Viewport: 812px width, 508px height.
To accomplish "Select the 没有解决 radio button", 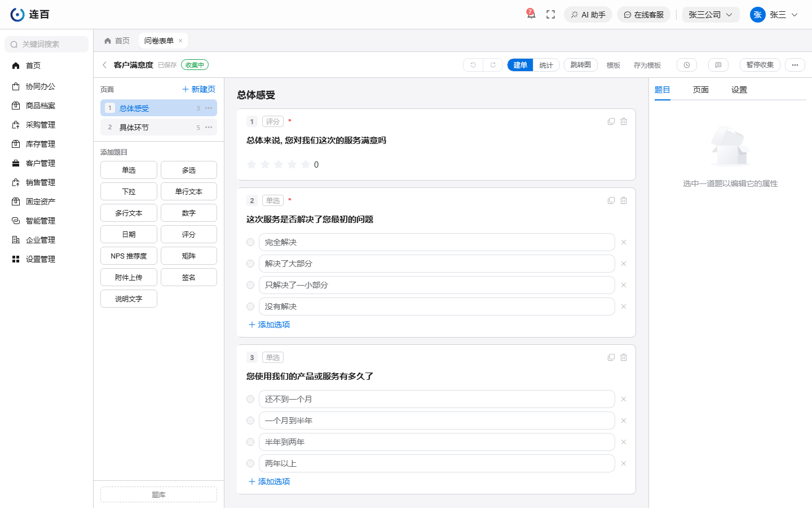I will point(250,306).
